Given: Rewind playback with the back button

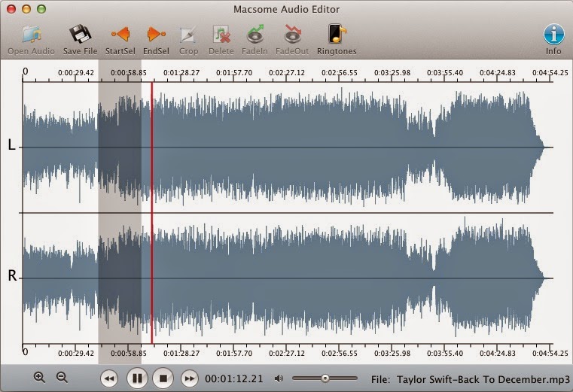Looking at the screenshot, I should pos(109,378).
